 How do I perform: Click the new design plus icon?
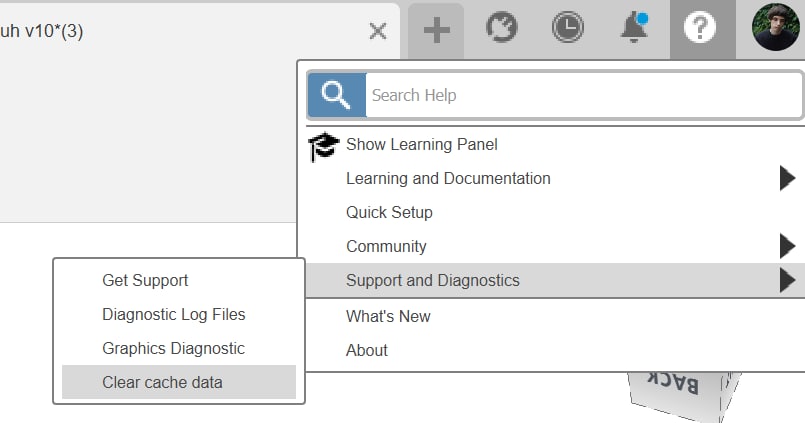(x=436, y=30)
